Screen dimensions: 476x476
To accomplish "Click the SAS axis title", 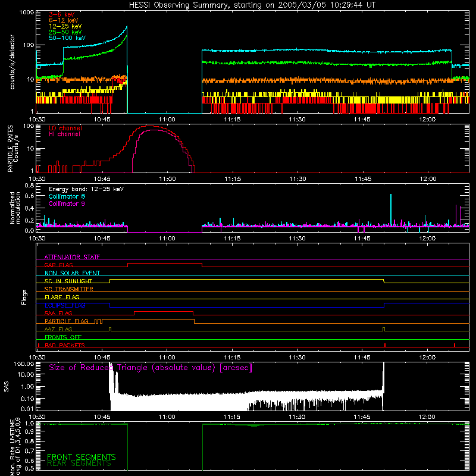I will (x=7, y=387).
